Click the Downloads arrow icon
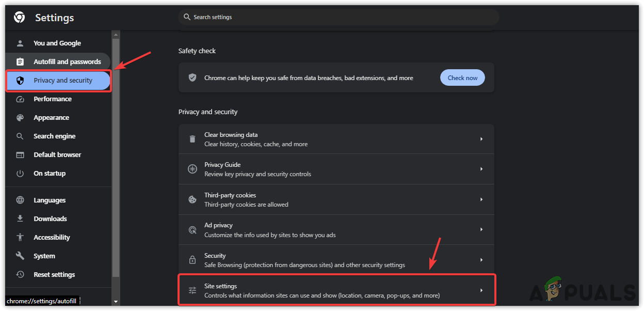 click(20, 219)
